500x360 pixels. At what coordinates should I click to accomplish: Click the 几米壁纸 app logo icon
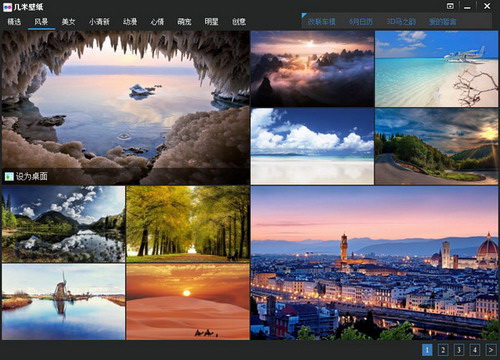click(7, 7)
